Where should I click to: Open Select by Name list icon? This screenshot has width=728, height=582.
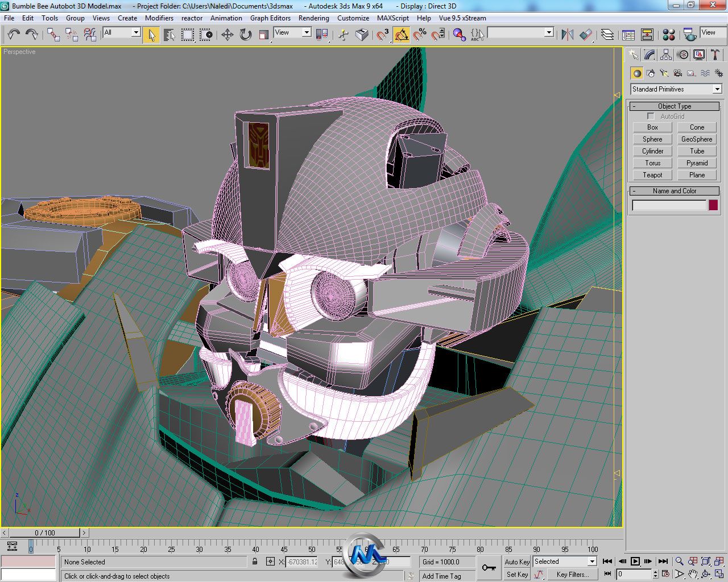click(x=169, y=35)
